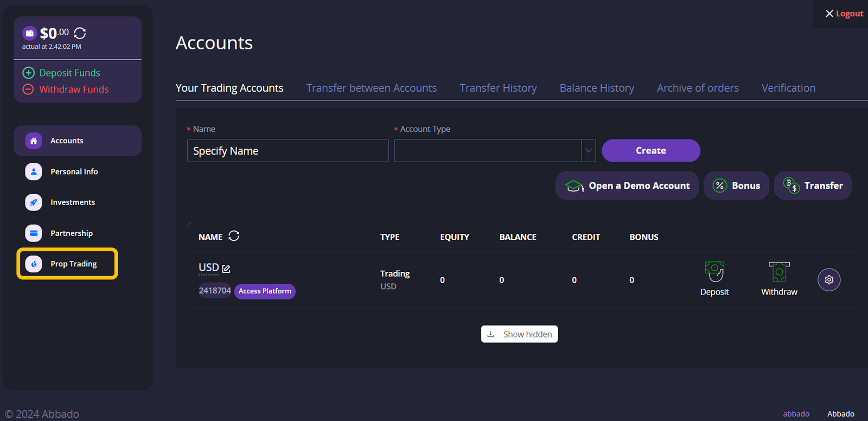
Task: Go to Personal Info in sidebar
Action: point(74,171)
